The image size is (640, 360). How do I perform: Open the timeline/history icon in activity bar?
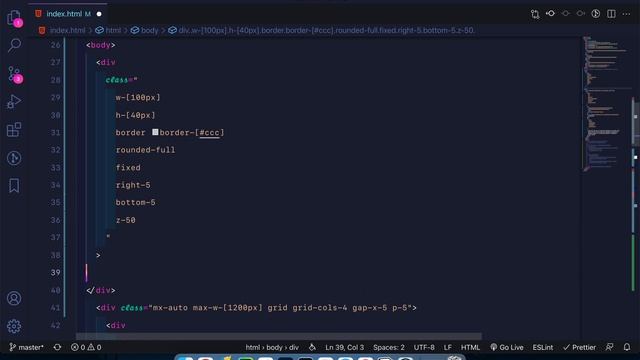[x=14, y=158]
